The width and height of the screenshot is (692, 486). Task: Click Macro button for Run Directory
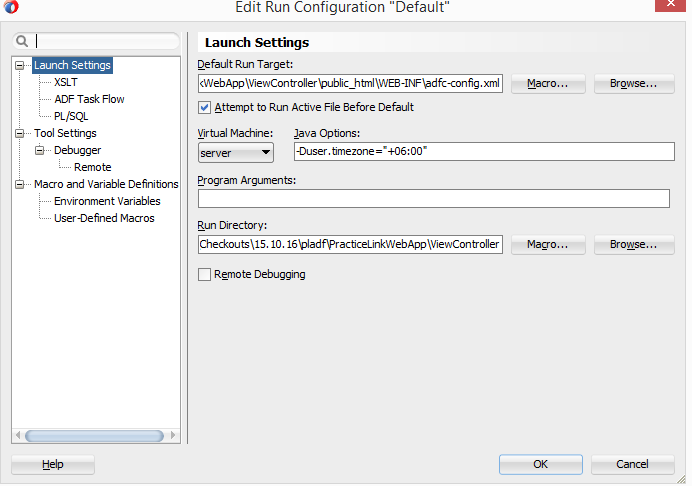pos(548,245)
